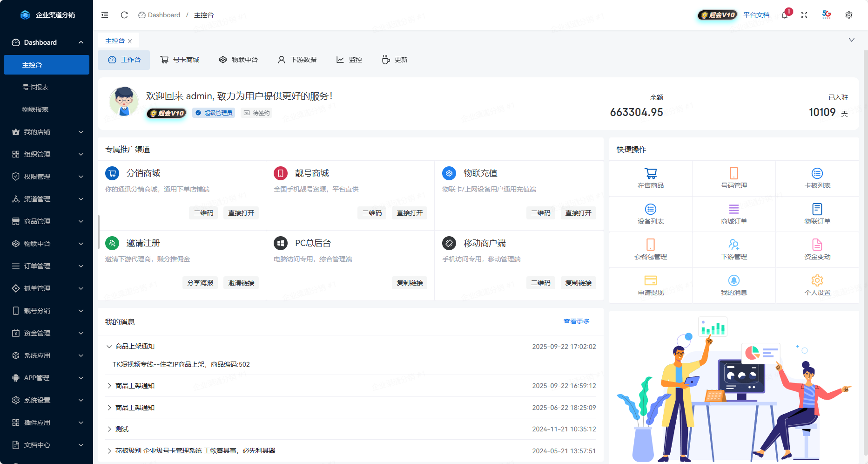
Task: Open 监控 from the top toolbar
Action: click(349, 59)
